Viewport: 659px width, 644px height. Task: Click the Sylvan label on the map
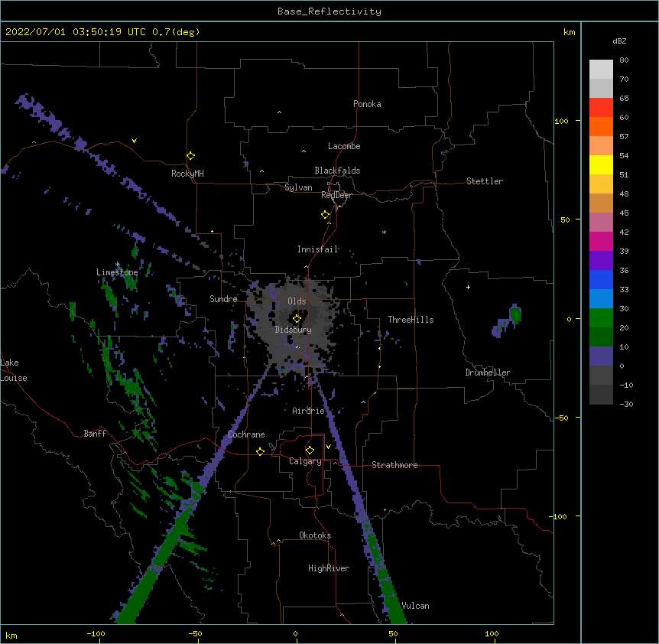coord(298,187)
